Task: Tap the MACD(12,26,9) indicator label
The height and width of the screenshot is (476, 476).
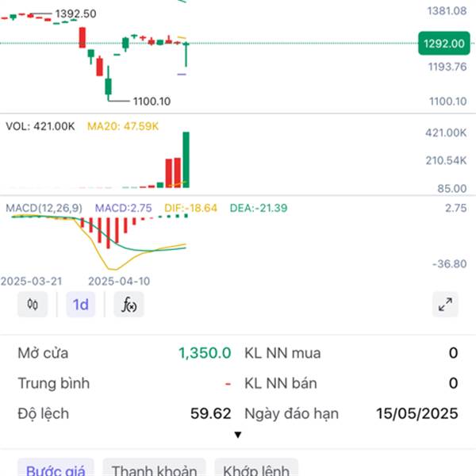Action: tap(44, 208)
